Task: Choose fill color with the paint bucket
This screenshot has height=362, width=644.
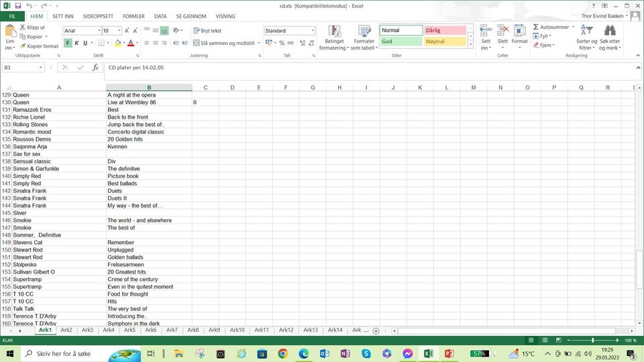Action: [118, 43]
